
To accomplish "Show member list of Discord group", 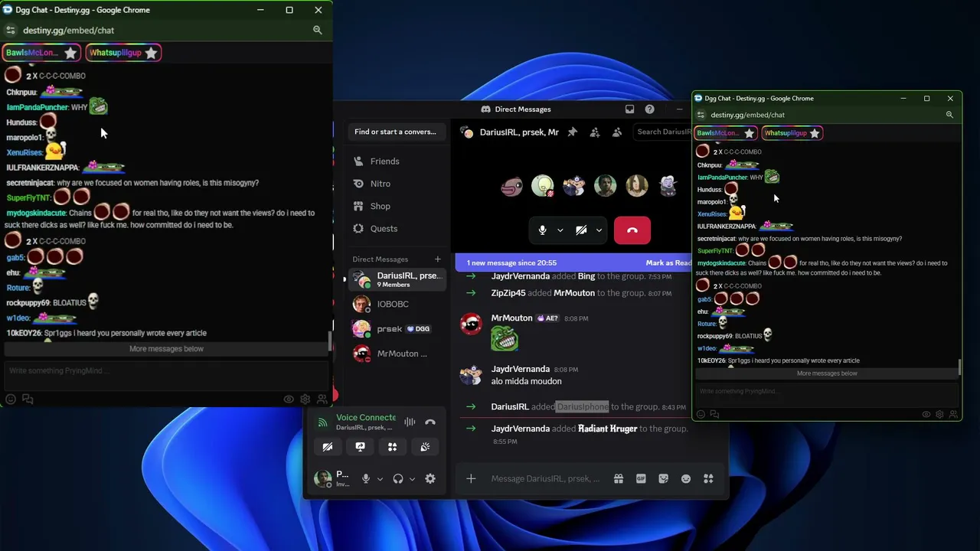I will point(617,132).
